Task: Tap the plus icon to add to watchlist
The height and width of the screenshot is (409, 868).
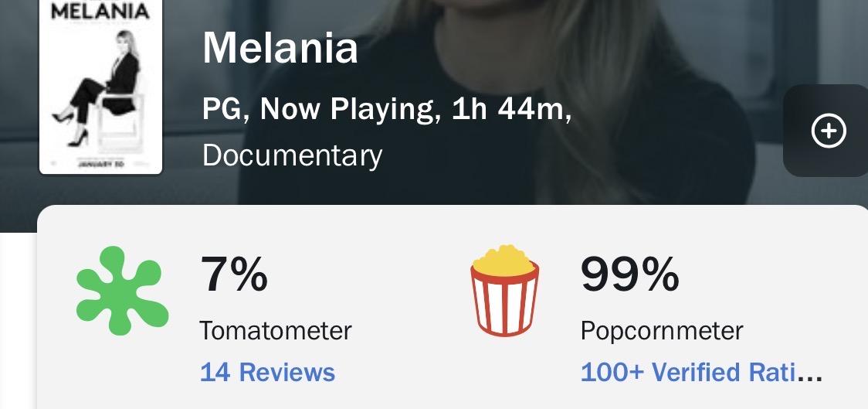Action: (829, 131)
